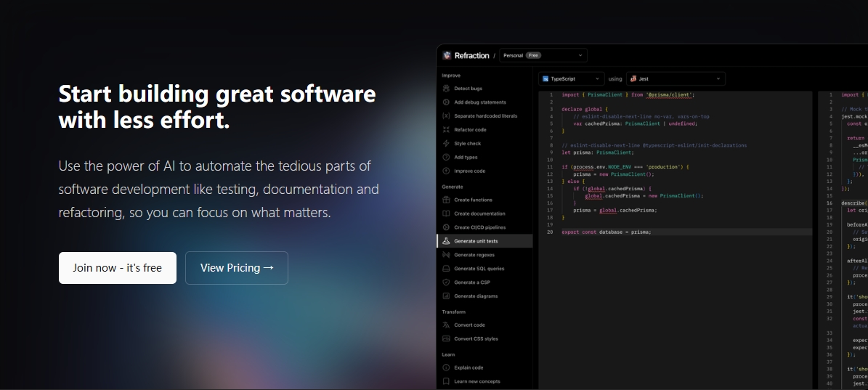The width and height of the screenshot is (868, 390).
Task: Click the Transform section heading
Action: (x=453, y=312)
